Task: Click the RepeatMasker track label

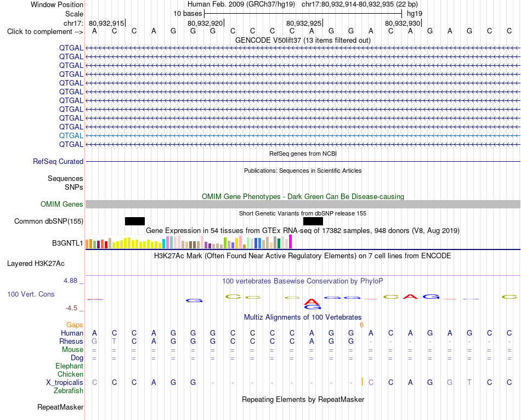Action: click(x=60, y=407)
